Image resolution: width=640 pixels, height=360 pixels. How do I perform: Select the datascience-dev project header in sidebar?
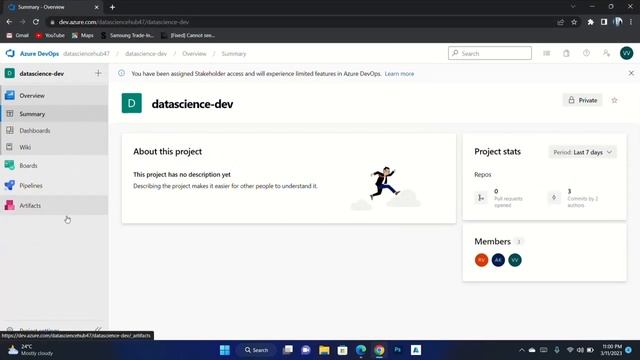click(x=42, y=73)
